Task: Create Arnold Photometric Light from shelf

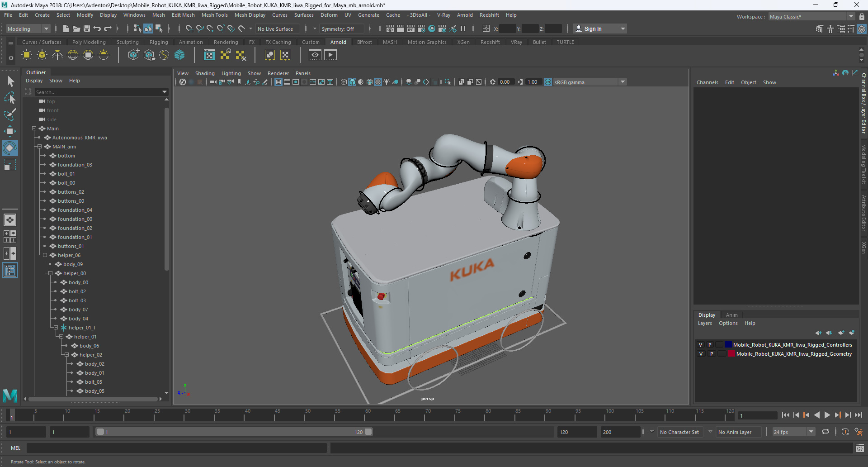Action: coord(57,55)
